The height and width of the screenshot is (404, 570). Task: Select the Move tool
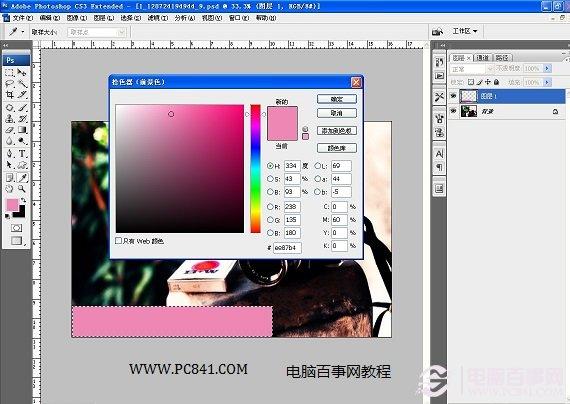(x=22, y=73)
